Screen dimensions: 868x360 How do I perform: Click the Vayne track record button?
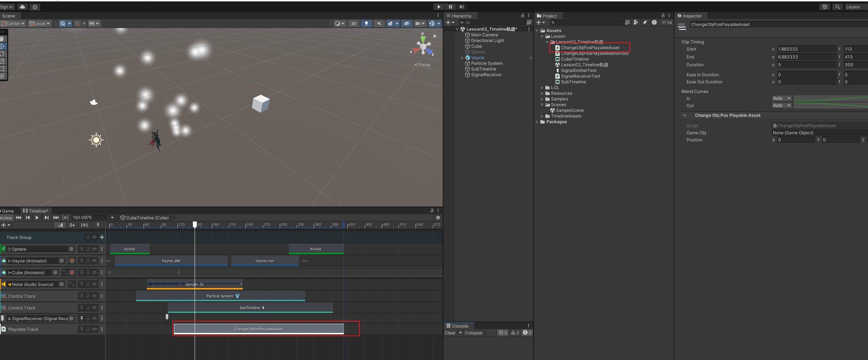pos(72,261)
